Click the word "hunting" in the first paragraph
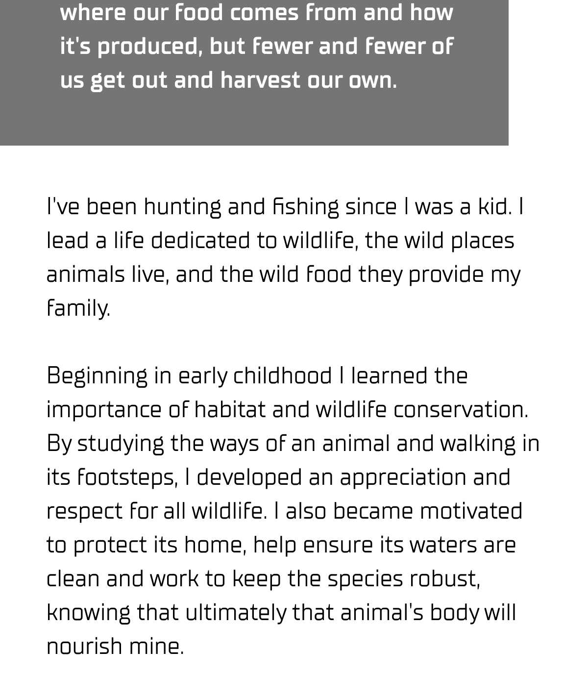Screen dimensions: 588x700 coord(182,206)
